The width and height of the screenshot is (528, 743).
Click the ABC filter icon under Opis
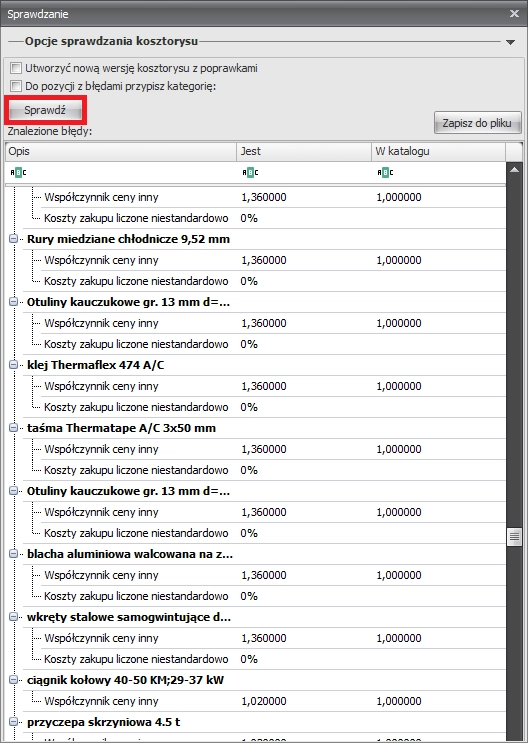[x=18, y=172]
